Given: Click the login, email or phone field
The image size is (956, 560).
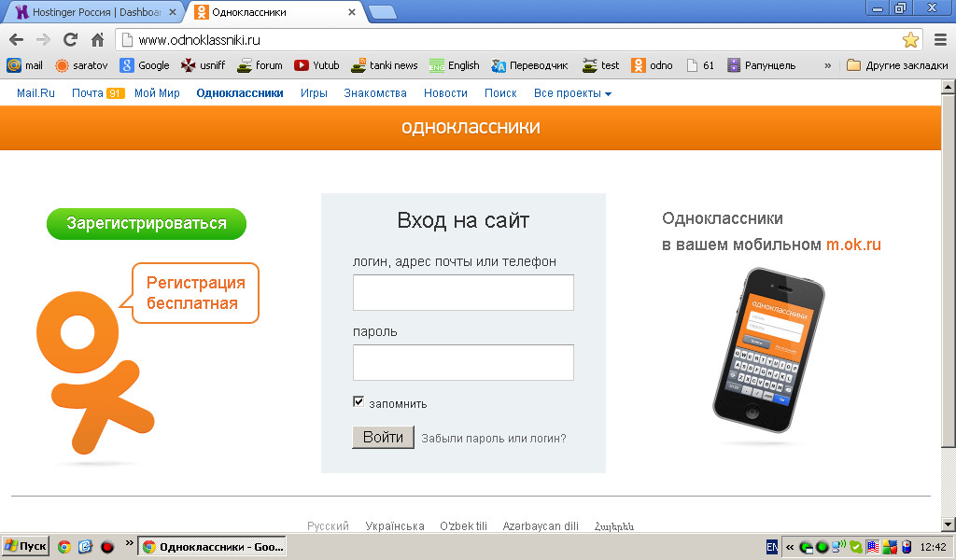Looking at the screenshot, I should pyautogui.click(x=463, y=292).
